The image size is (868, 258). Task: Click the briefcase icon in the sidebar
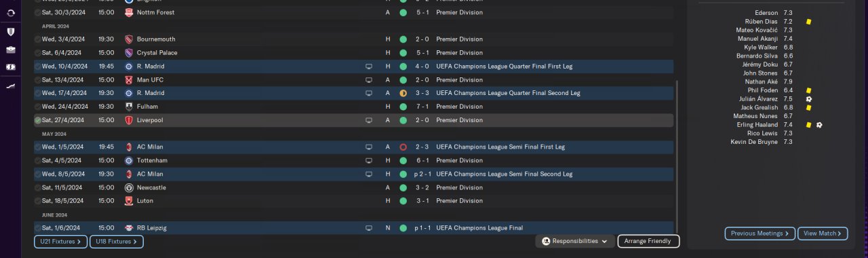click(11, 50)
